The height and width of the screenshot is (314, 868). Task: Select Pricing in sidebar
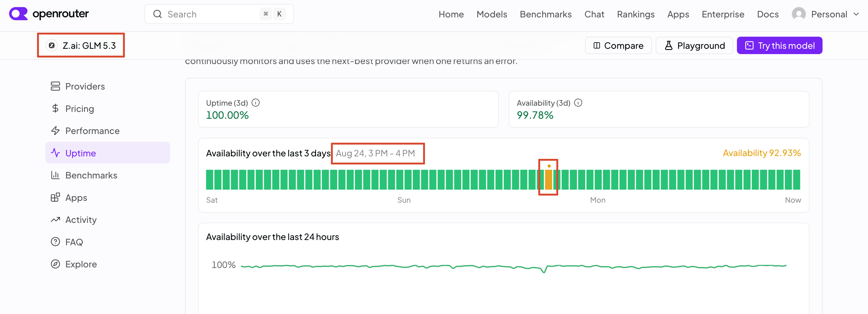pos(107,109)
